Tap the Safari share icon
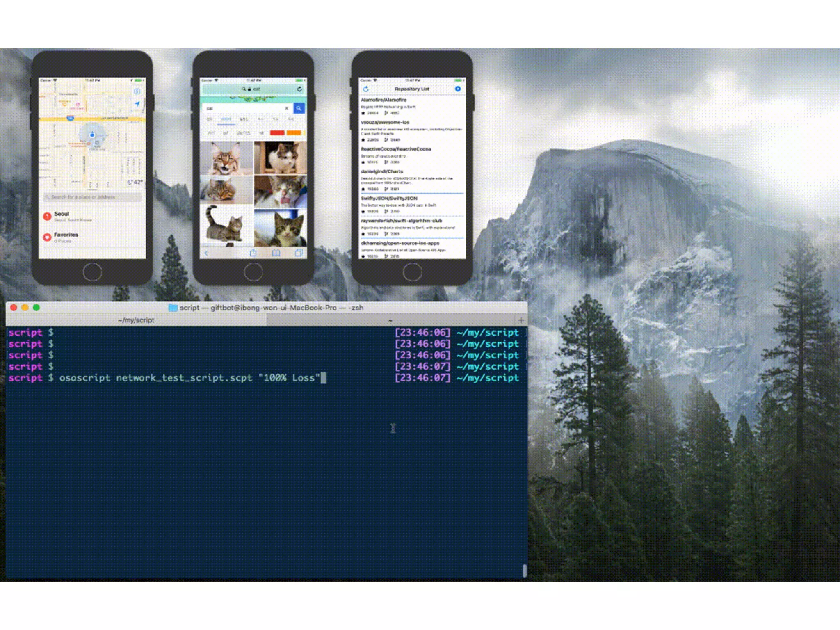 pos(253,253)
